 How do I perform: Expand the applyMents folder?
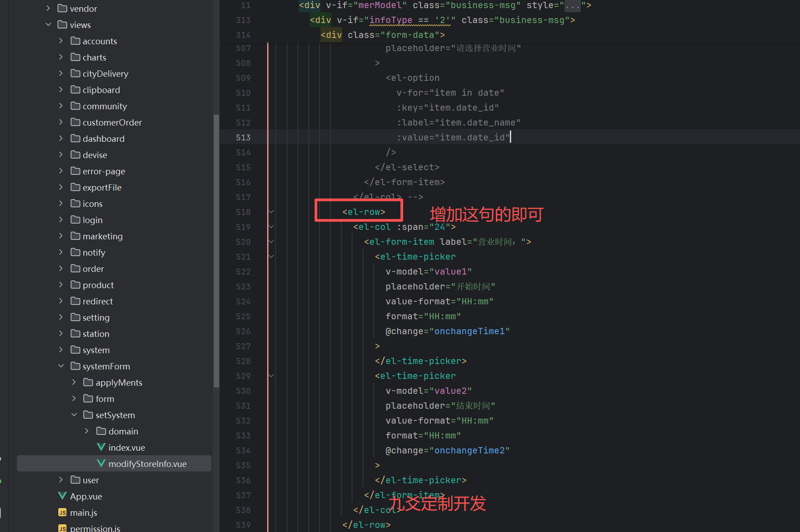(74, 382)
